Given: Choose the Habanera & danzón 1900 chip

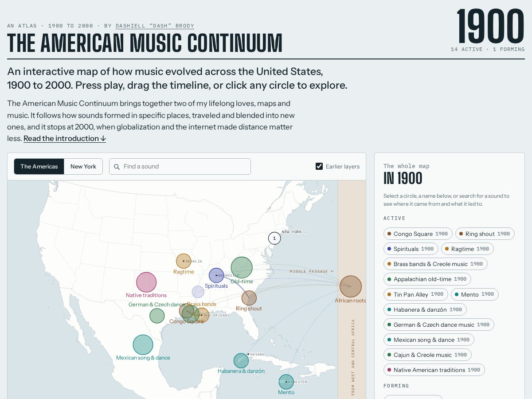Looking at the screenshot, I should pyautogui.click(x=425, y=309).
